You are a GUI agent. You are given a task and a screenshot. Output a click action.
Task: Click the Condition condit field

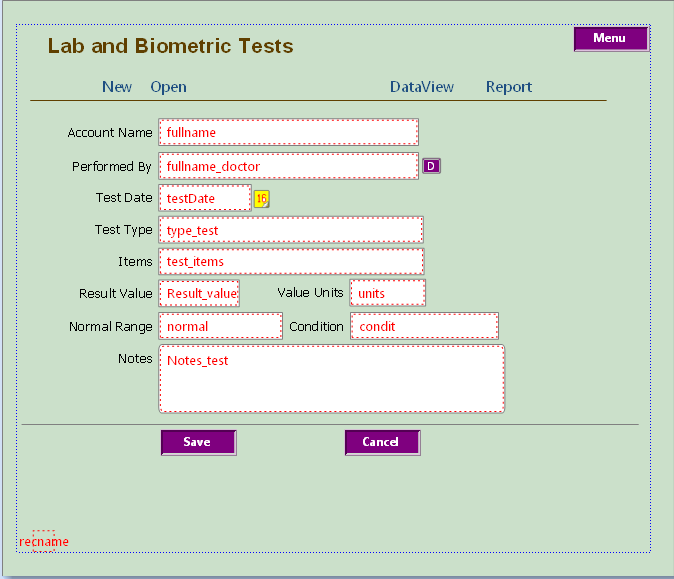click(424, 326)
